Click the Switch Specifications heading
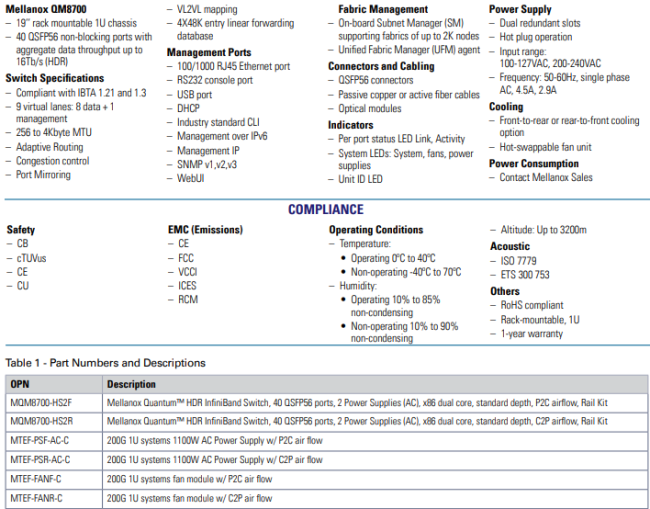Viewport: 650px width, 509px height. (54, 78)
